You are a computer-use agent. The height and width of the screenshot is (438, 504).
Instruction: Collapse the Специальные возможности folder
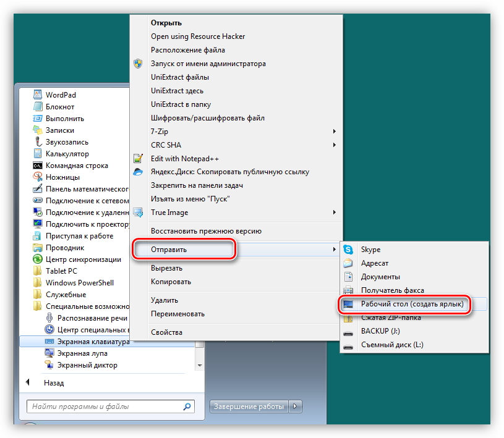coord(81,306)
